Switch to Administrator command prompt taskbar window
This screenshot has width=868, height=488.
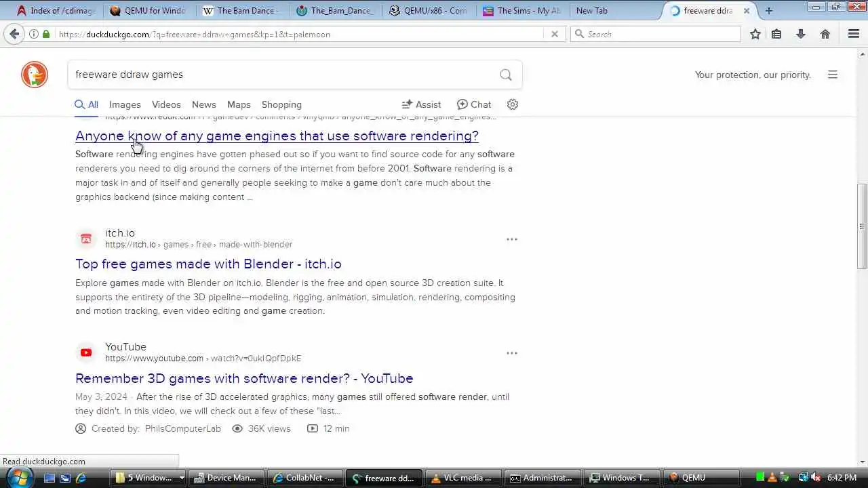pos(542,478)
